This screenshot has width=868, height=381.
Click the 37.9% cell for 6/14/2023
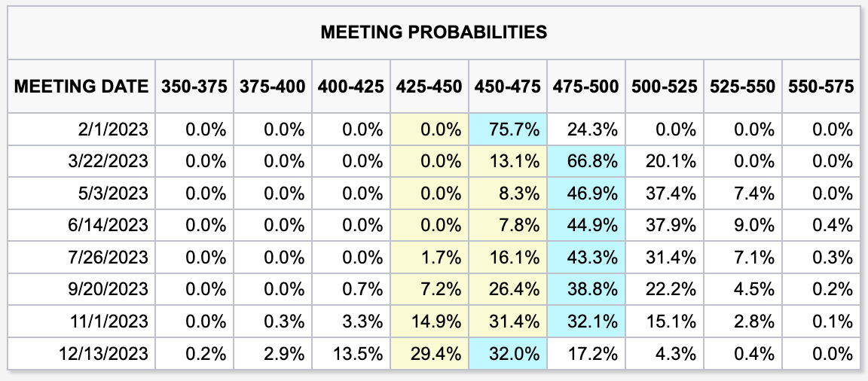coord(671,225)
